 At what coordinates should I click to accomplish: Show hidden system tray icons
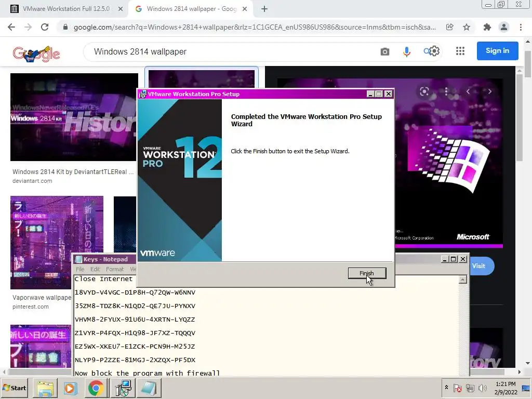point(446,388)
